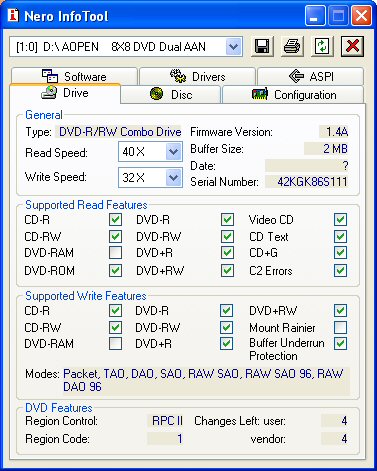Toggle the CD Text checkbox

pyautogui.click(x=341, y=237)
